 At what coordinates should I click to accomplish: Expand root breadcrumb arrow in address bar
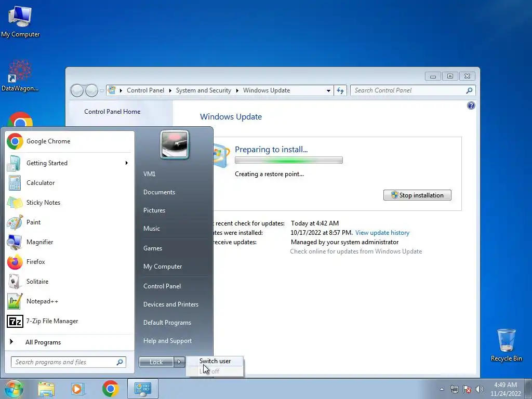click(121, 90)
